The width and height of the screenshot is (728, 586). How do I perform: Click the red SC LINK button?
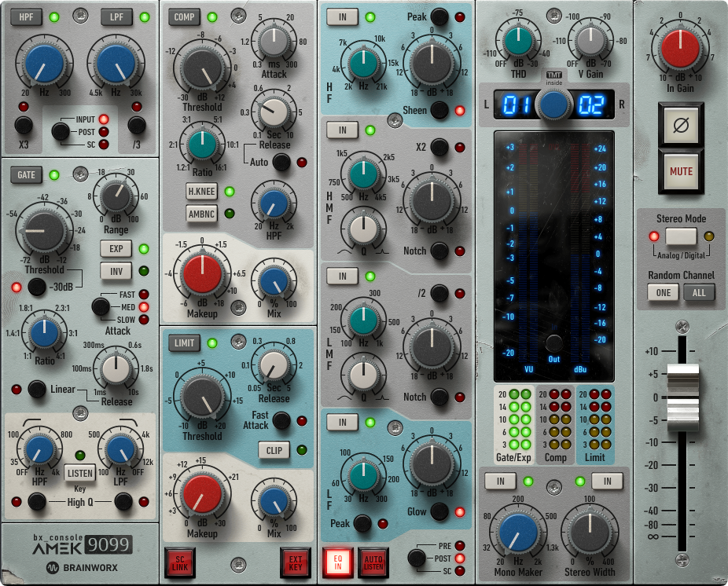[180, 562]
